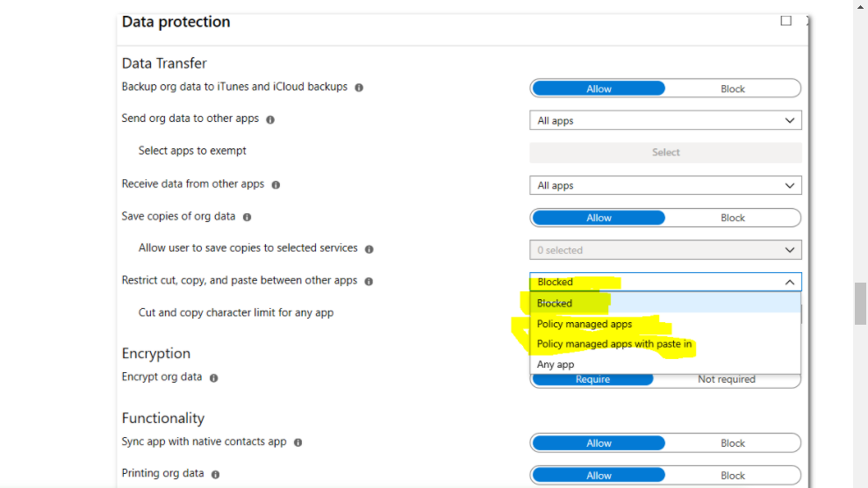
Task: Click info icon for Allow user to save copies
Action: point(369,249)
